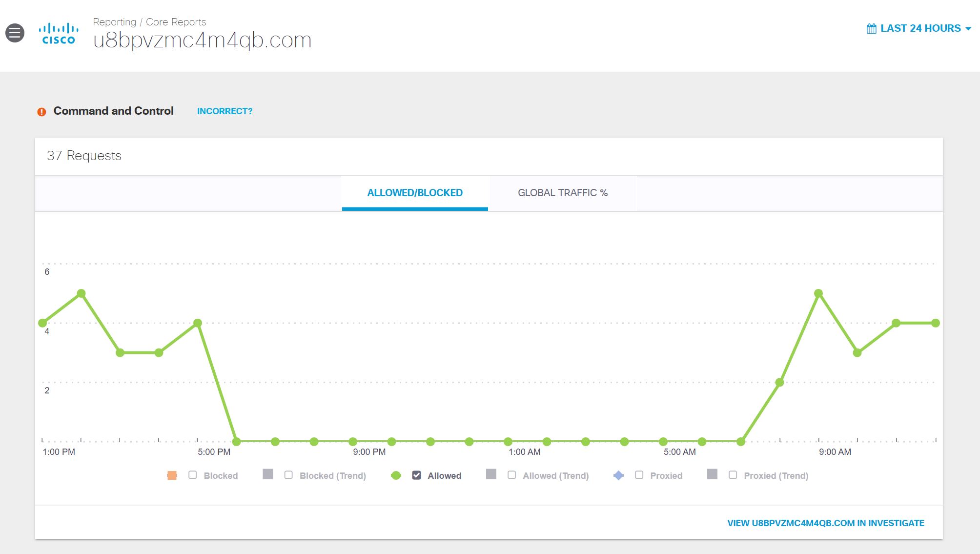Viewport: 980px width, 554px height.
Task: Click the INCORRECT? link
Action: (225, 111)
